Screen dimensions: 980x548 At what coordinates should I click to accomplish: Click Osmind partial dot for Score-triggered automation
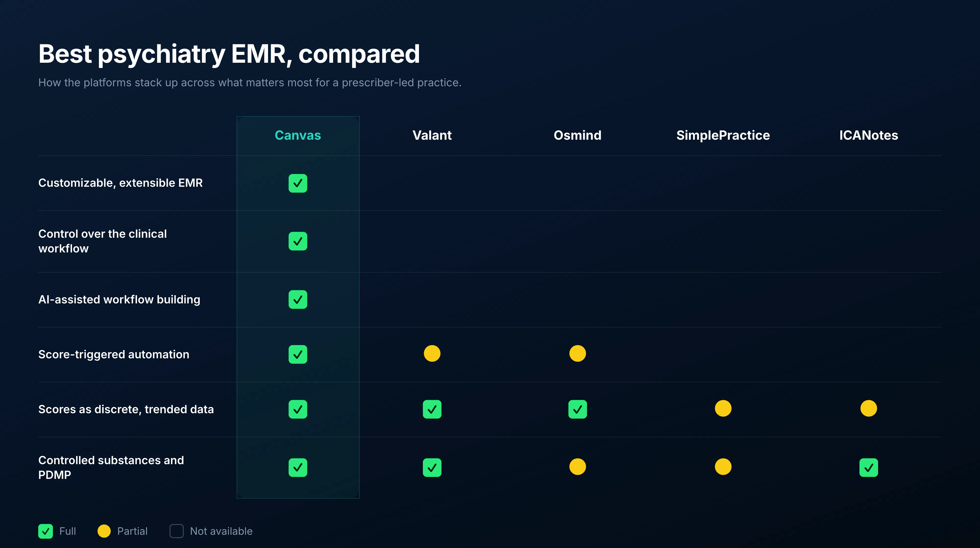click(577, 354)
